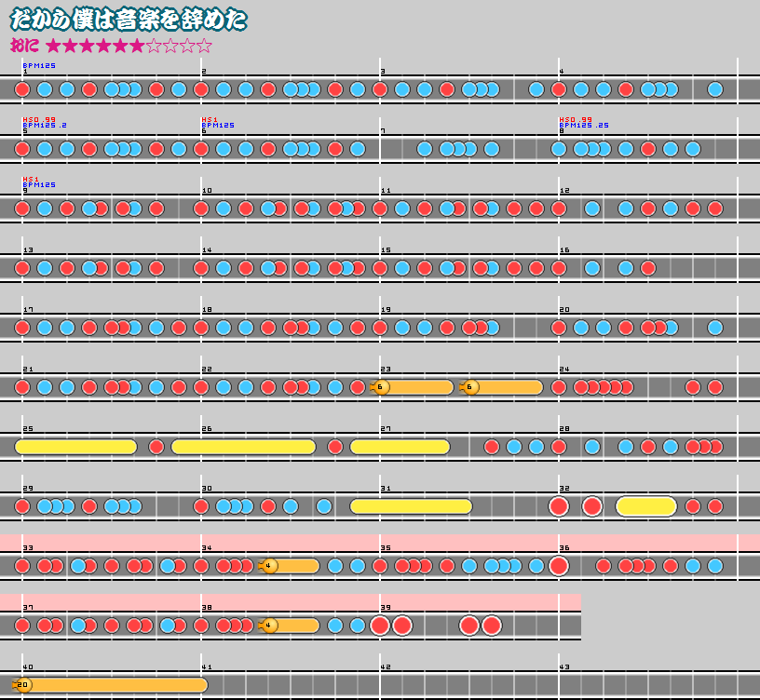
Task: Click the first filled pink difficulty star
Action: (x=53, y=46)
